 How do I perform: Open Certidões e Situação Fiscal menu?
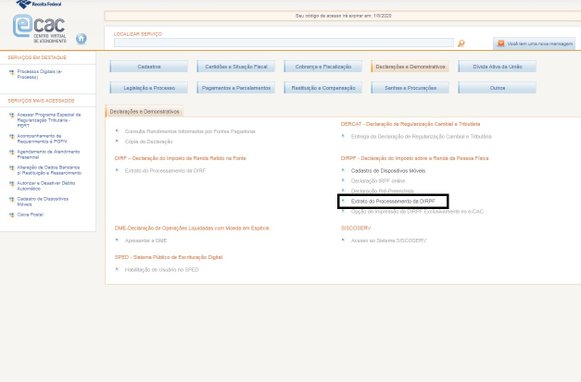pyautogui.click(x=236, y=67)
